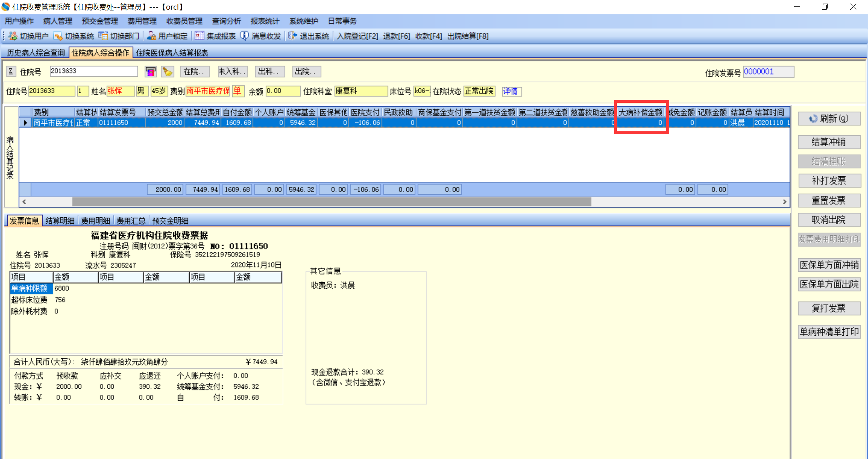Click the 切换部门 switch department icon
The image size is (868, 459).
pyautogui.click(x=103, y=36)
